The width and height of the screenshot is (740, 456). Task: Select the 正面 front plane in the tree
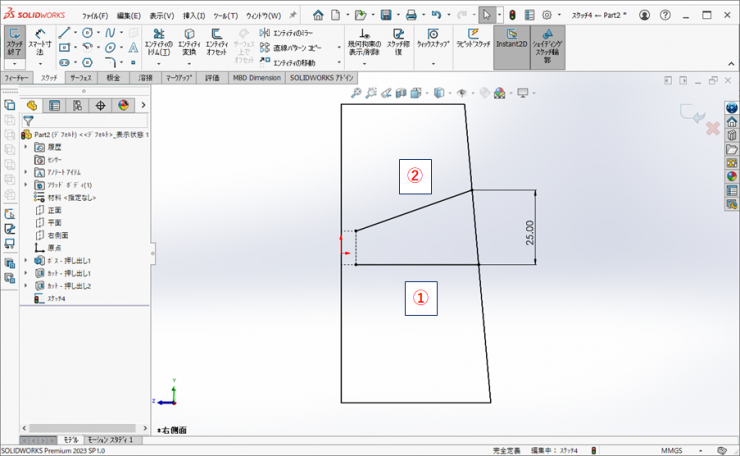coord(54,211)
